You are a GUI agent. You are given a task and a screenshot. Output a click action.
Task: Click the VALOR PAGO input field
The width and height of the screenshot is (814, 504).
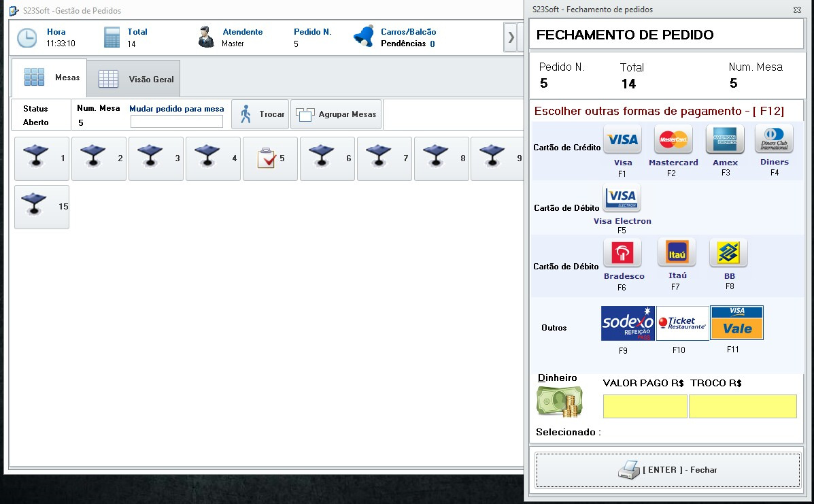coord(645,406)
